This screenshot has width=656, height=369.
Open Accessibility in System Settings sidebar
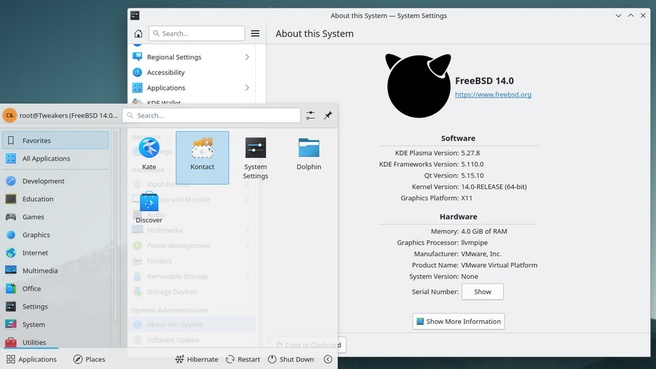(x=192, y=72)
